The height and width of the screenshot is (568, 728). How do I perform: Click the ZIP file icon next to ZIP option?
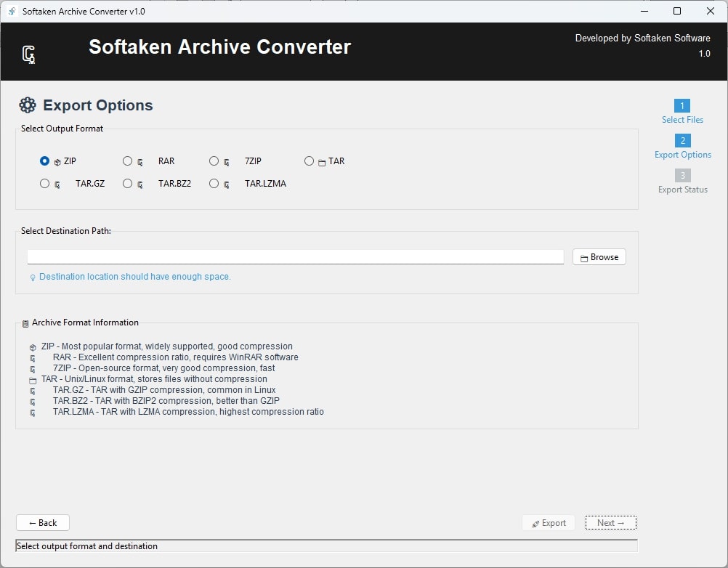(58, 161)
